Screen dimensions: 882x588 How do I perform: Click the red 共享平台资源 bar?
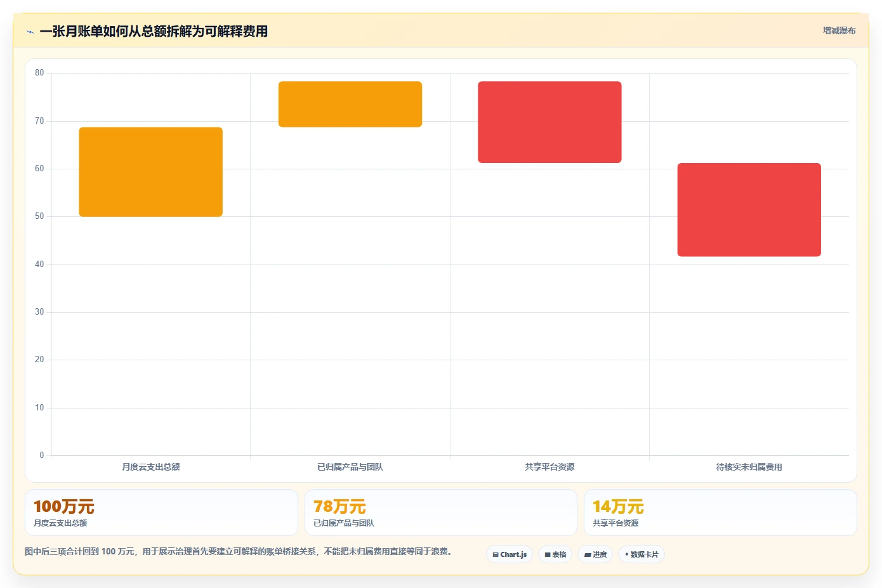pos(550,122)
